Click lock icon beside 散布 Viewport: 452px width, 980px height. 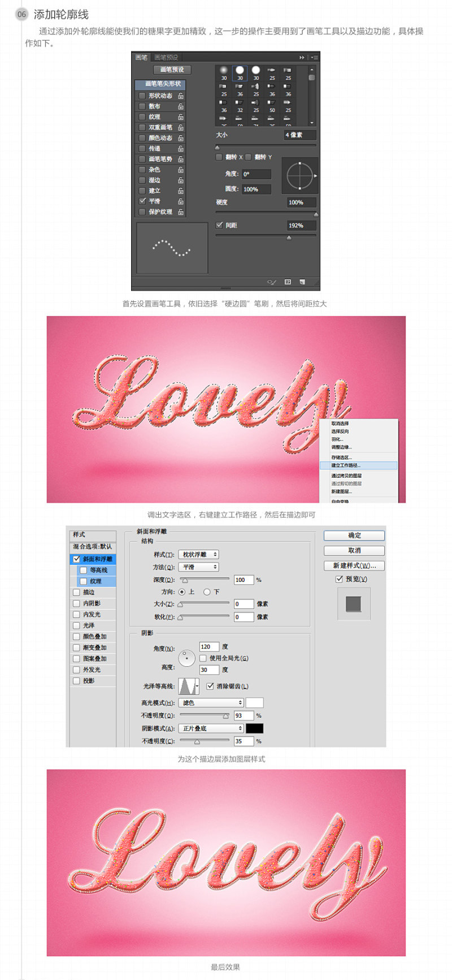pyautogui.click(x=181, y=106)
